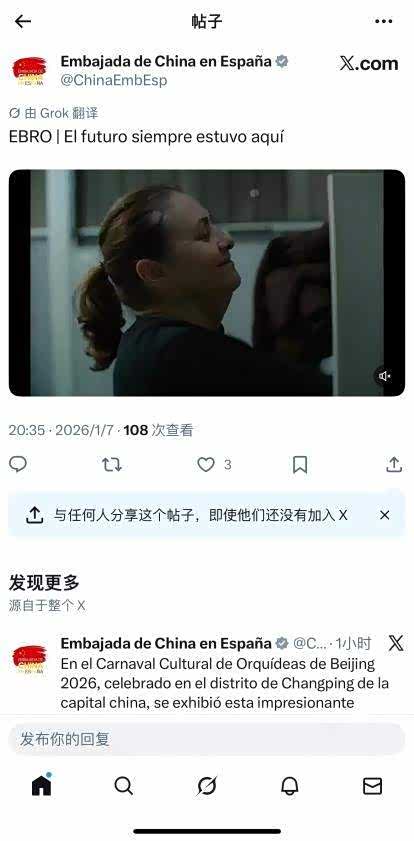Tap the Grok translated-by label

(x=54, y=113)
